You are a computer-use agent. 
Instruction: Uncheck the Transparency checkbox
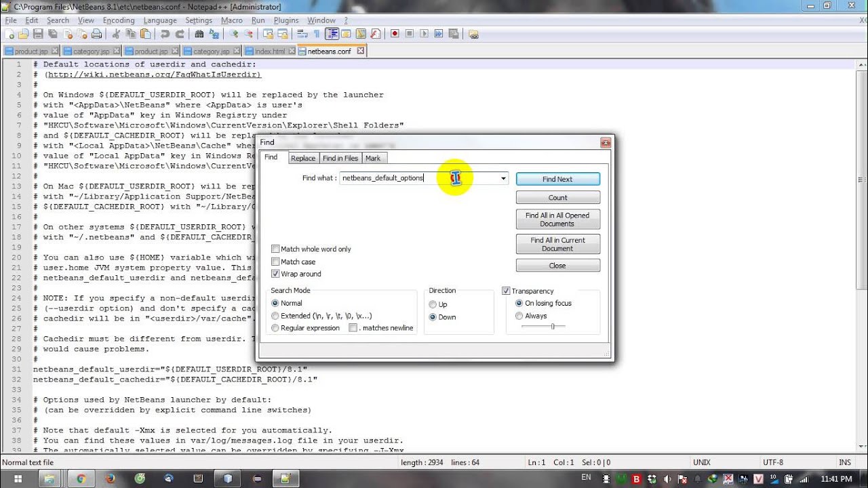click(x=506, y=291)
